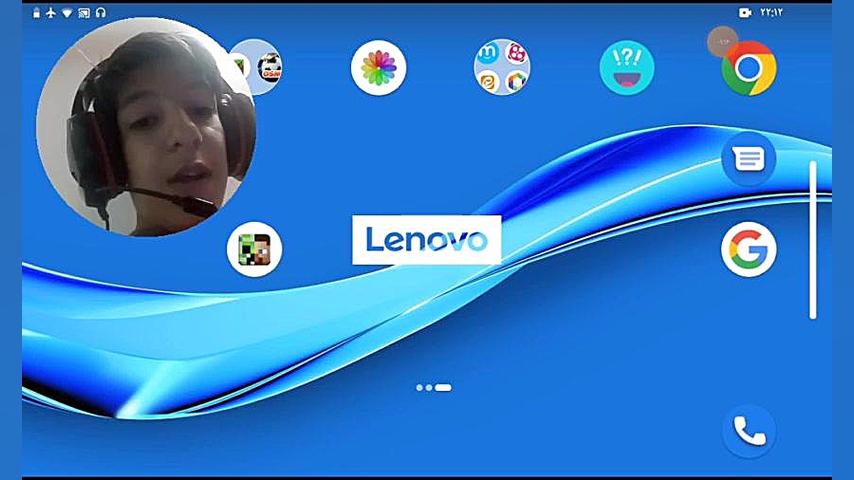Open the Google Search app
The width and height of the screenshot is (854, 480).
[749, 250]
